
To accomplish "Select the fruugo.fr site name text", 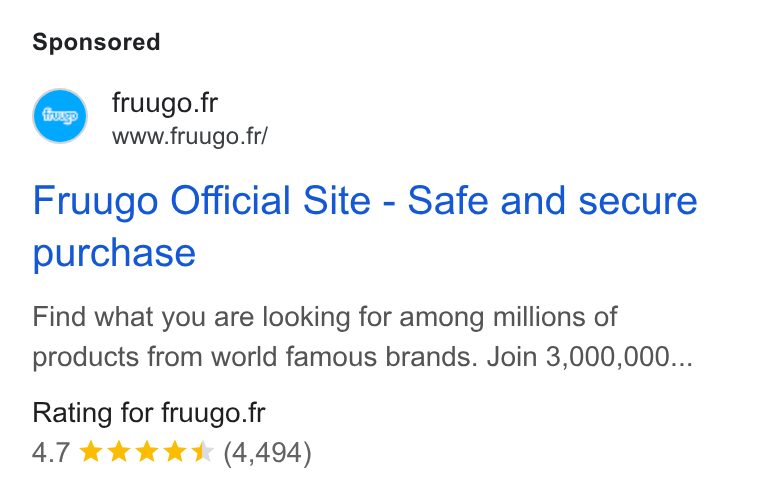I will [165, 103].
